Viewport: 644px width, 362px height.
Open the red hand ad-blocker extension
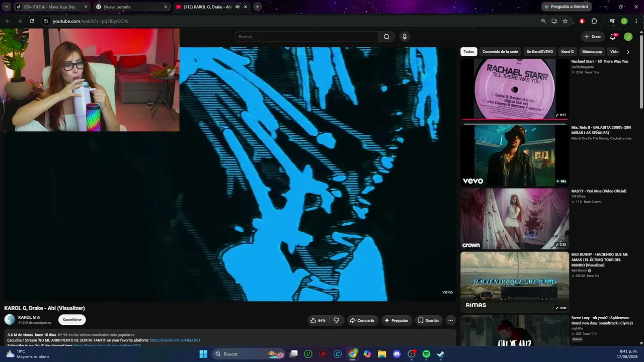582,21
